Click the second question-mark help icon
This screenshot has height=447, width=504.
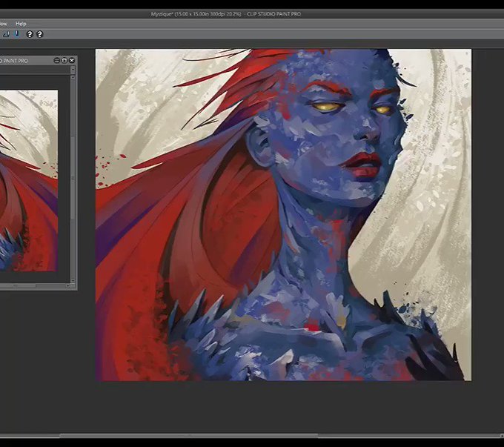pyautogui.click(x=39, y=34)
